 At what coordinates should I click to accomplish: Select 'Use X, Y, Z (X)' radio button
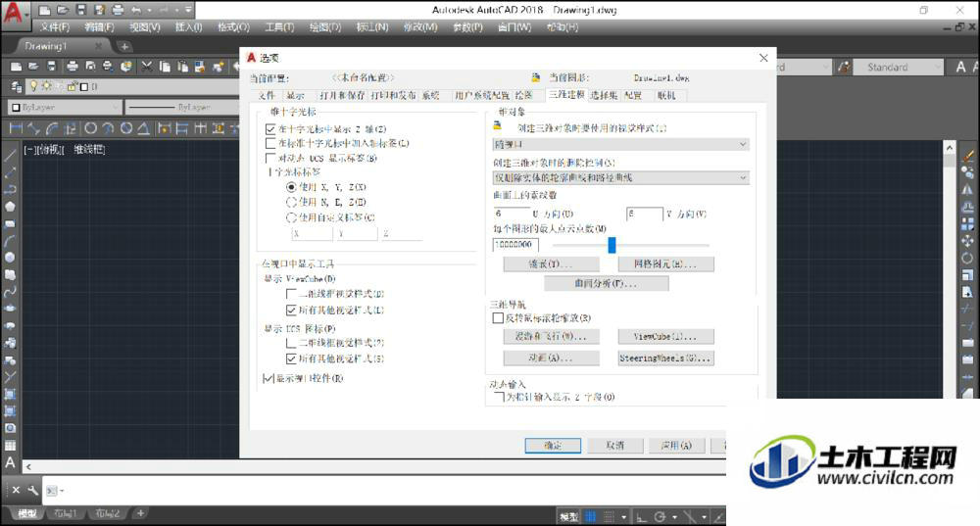291,187
